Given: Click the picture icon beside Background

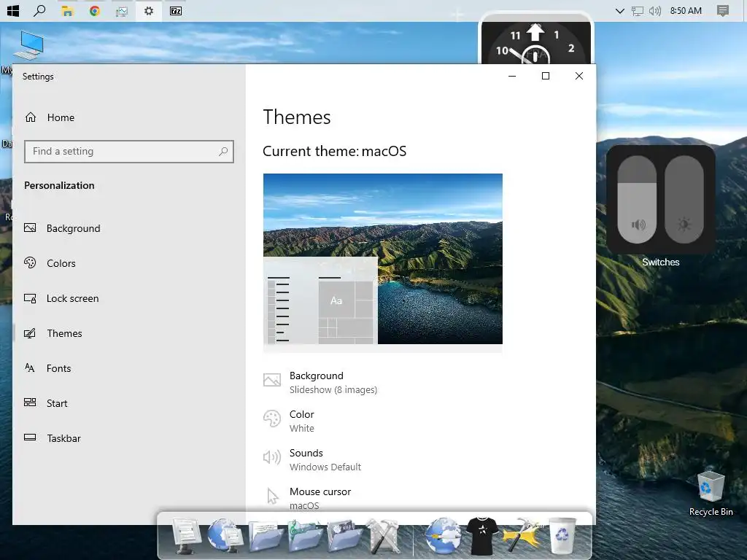Looking at the screenshot, I should tap(272, 380).
